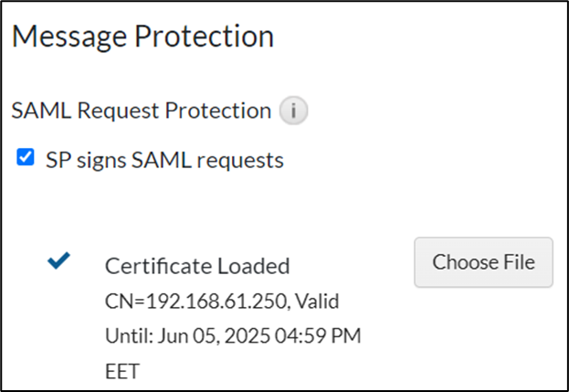This screenshot has width=569, height=392.
Task: Click the info icon beside SAML Request Protection
Action: tap(293, 111)
